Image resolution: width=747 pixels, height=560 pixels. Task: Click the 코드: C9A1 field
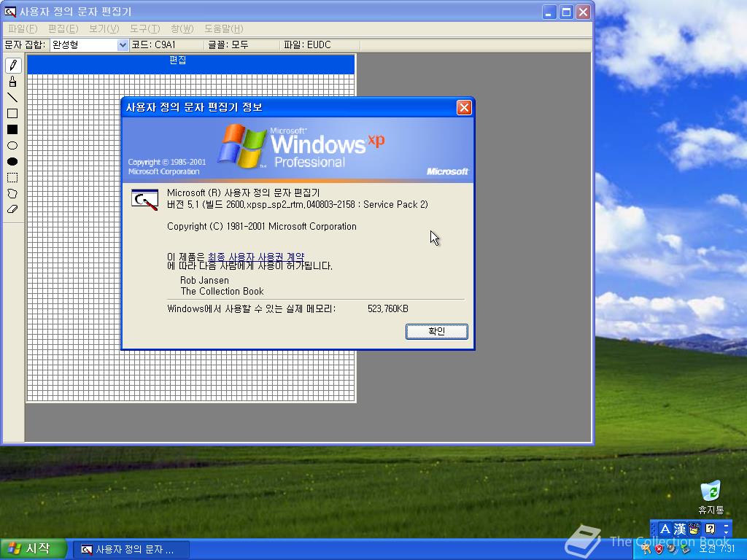(167, 45)
